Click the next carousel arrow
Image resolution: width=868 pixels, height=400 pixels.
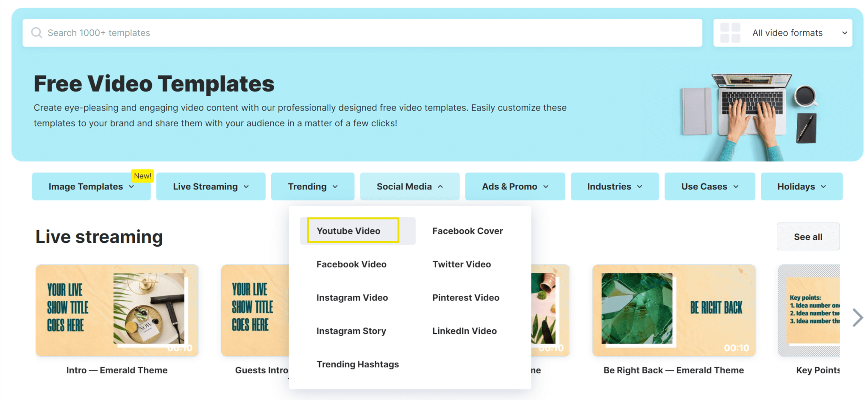click(x=857, y=318)
